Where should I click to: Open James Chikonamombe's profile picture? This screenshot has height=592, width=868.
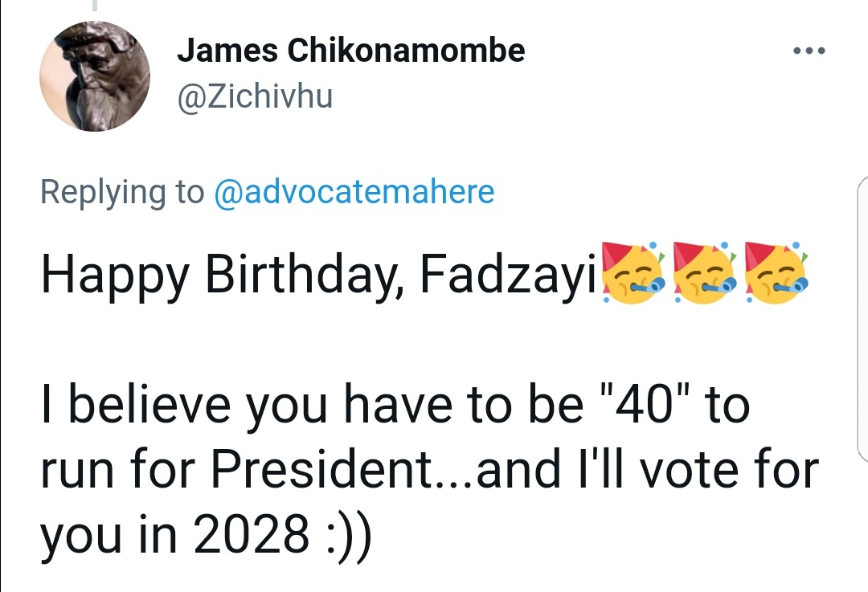pos(95,76)
